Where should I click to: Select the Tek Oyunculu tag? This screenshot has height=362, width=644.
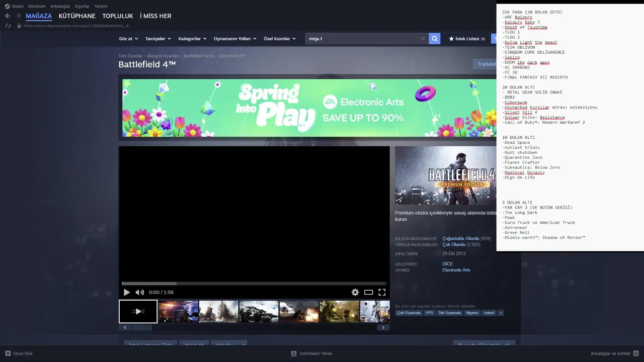click(449, 313)
